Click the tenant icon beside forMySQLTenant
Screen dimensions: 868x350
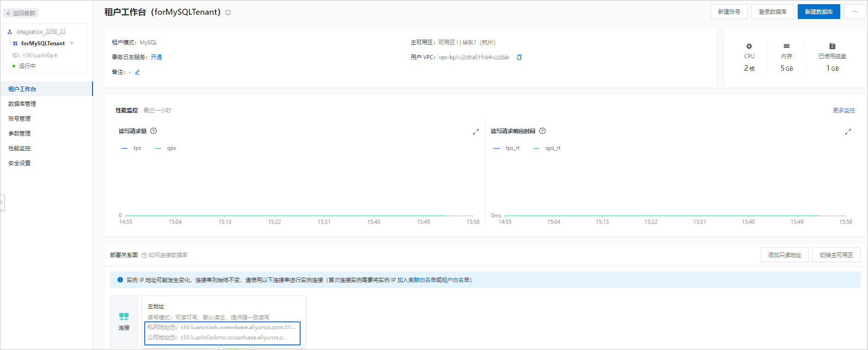pos(15,43)
